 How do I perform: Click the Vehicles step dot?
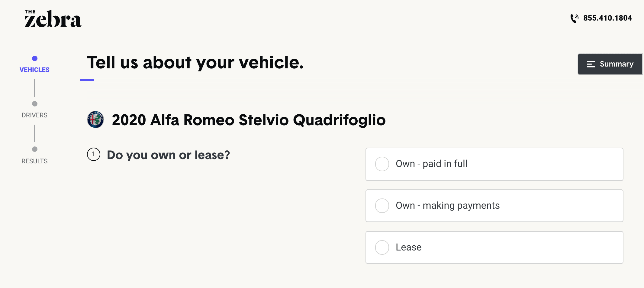tap(35, 58)
